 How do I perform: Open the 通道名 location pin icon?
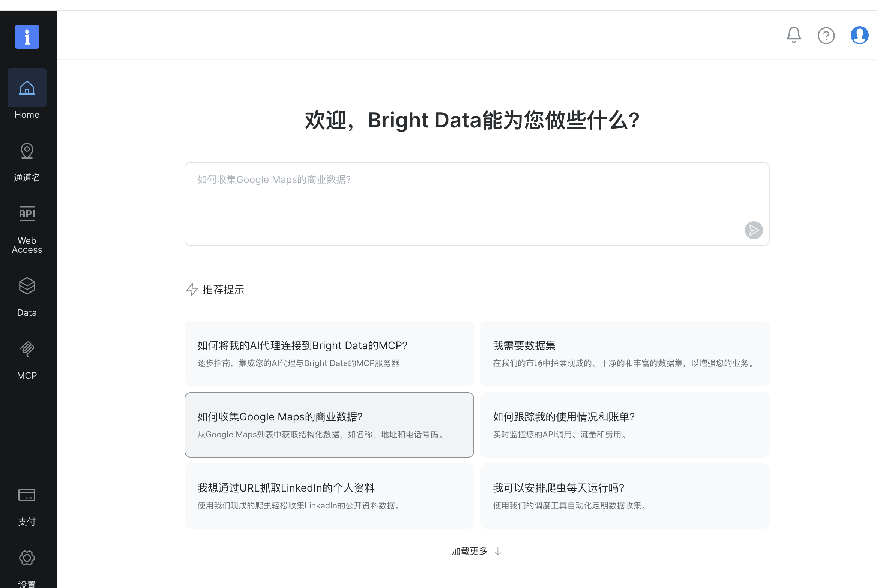tap(27, 151)
